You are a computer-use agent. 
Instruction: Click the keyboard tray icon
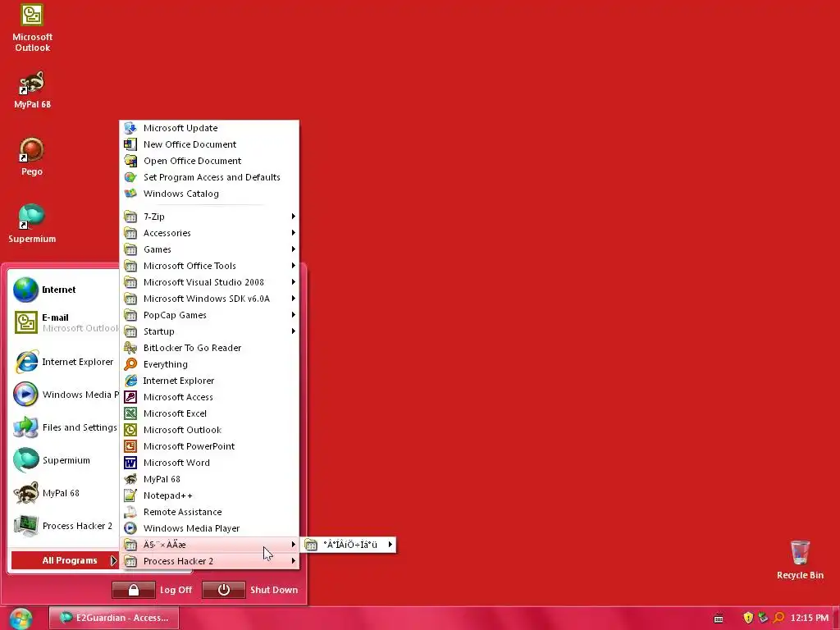719,619
